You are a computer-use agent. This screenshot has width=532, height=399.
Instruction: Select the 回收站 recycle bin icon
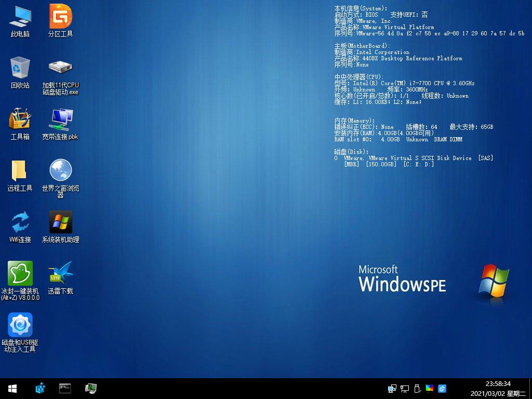(20, 72)
